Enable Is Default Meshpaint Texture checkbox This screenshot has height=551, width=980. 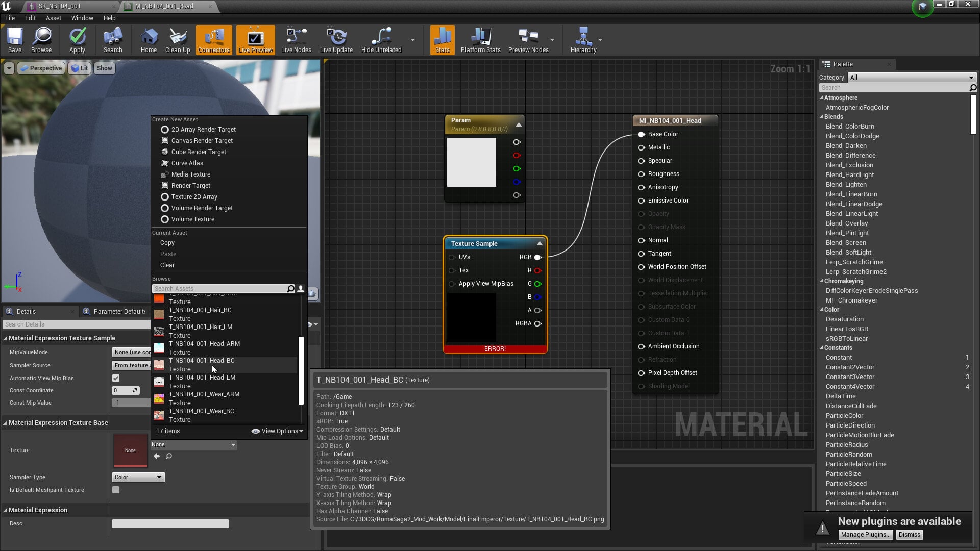pyautogui.click(x=116, y=490)
